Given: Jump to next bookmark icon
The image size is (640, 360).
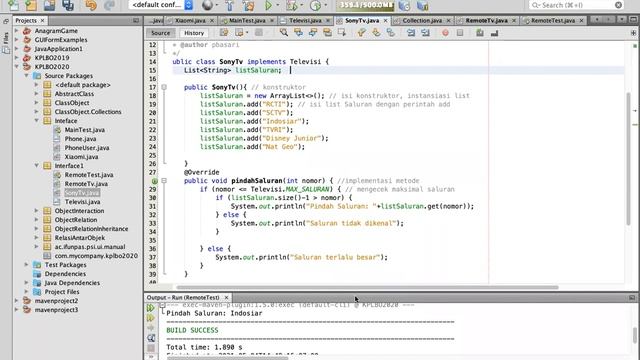Looking at the screenshot, I should 376,33.
